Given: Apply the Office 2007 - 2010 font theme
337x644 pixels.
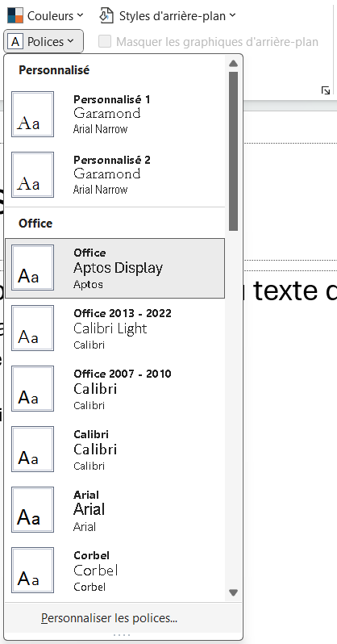Looking at the screenshot, I should [x=115, y=388].
